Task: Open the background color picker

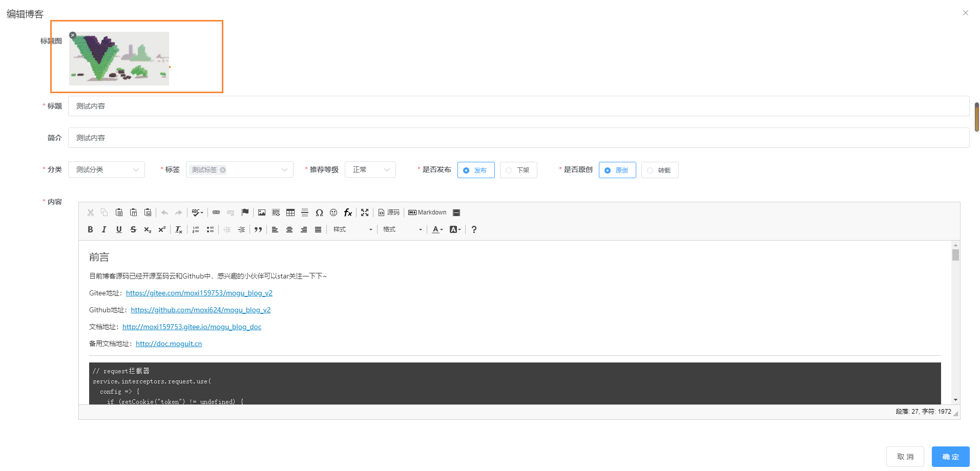Action: [455, 229]
